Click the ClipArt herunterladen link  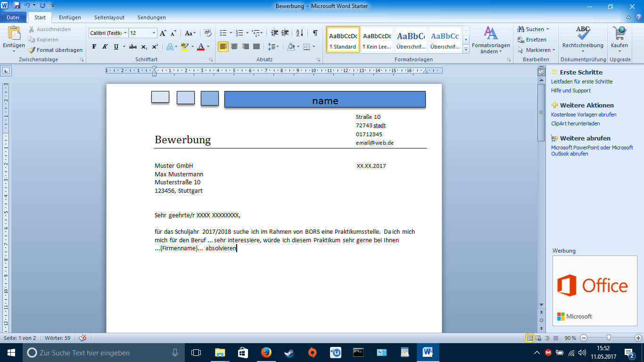point(575,123)
